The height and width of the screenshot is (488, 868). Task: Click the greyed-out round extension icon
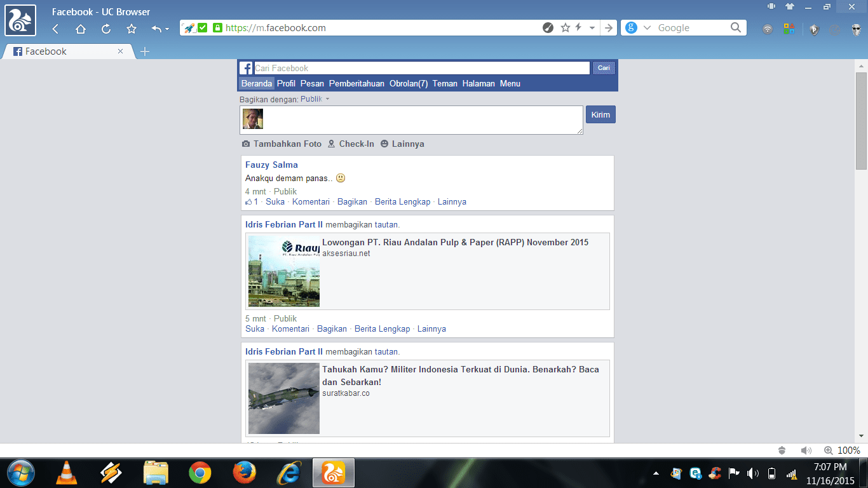coord(835,29)
